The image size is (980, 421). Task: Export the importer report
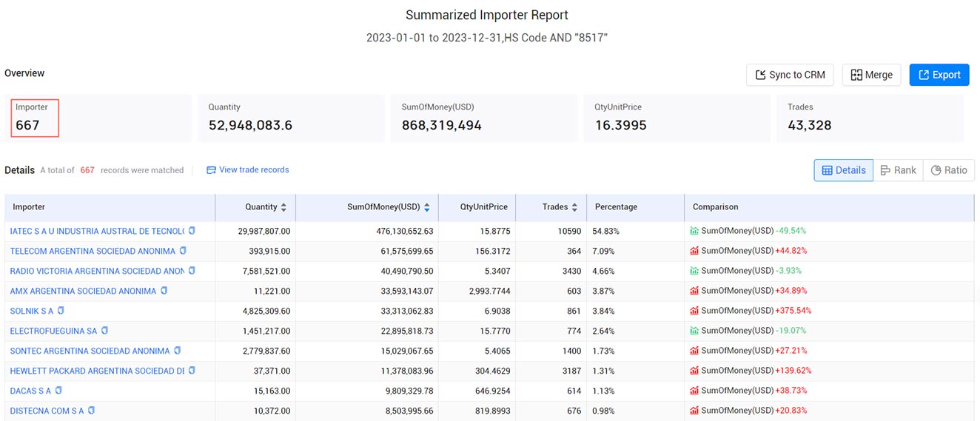pyautogui.click(x=939, y=75)
